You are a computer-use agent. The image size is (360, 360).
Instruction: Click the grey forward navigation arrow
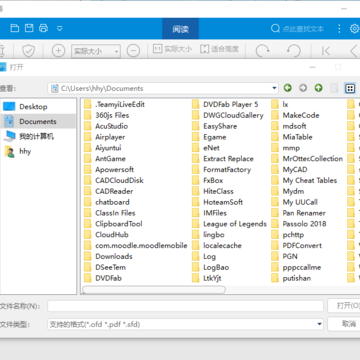click(x=303, y=88)
